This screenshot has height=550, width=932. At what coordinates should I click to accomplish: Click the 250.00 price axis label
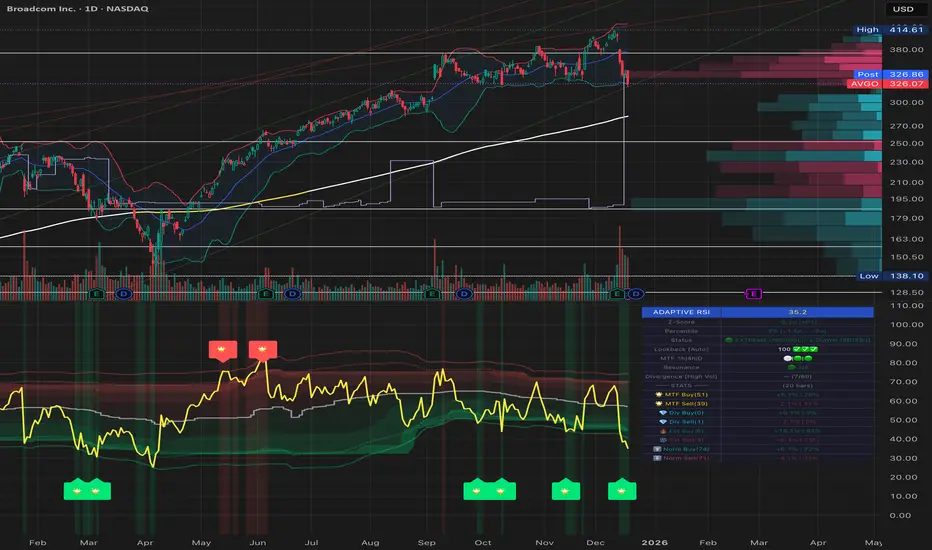[906, 143]
